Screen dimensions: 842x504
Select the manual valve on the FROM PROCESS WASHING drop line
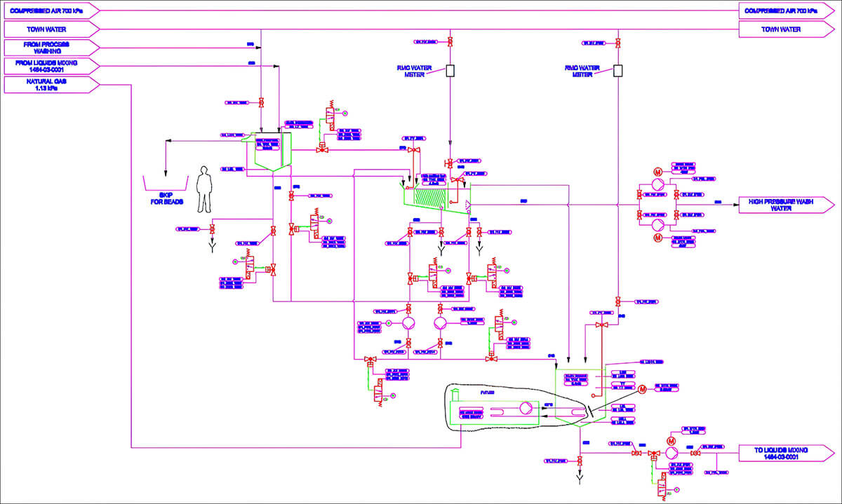tap(262, 103)
